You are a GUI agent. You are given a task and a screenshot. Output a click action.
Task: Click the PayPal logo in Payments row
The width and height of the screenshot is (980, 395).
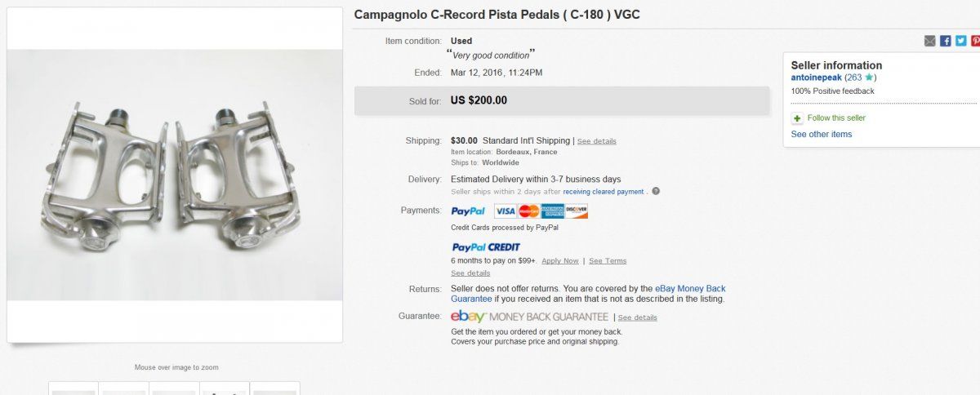[468, 211]
